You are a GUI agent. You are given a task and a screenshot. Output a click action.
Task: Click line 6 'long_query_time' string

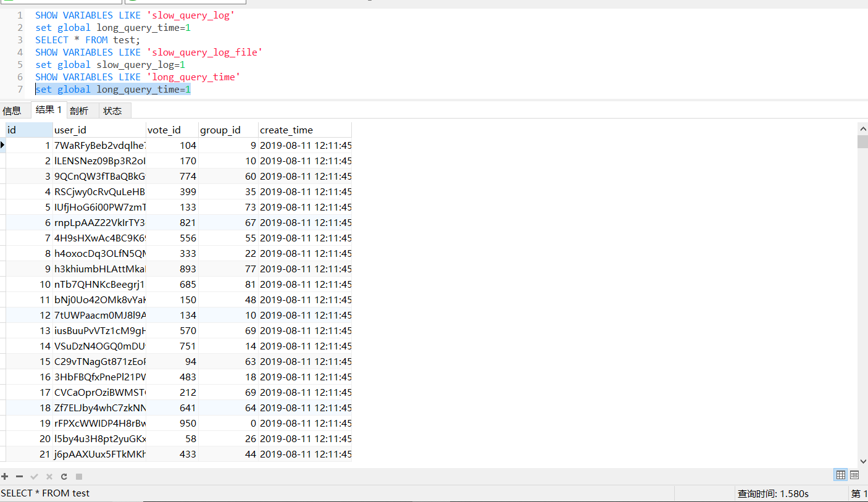point(193,77)
